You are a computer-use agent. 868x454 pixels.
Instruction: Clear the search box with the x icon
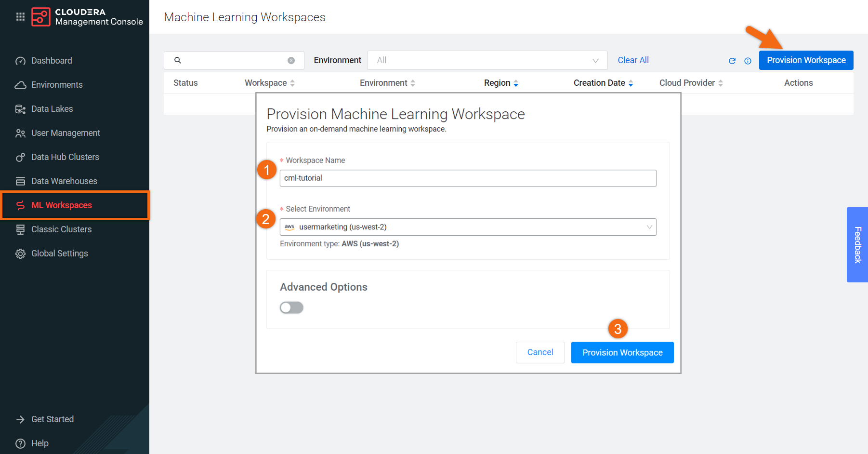coord(291,60)
